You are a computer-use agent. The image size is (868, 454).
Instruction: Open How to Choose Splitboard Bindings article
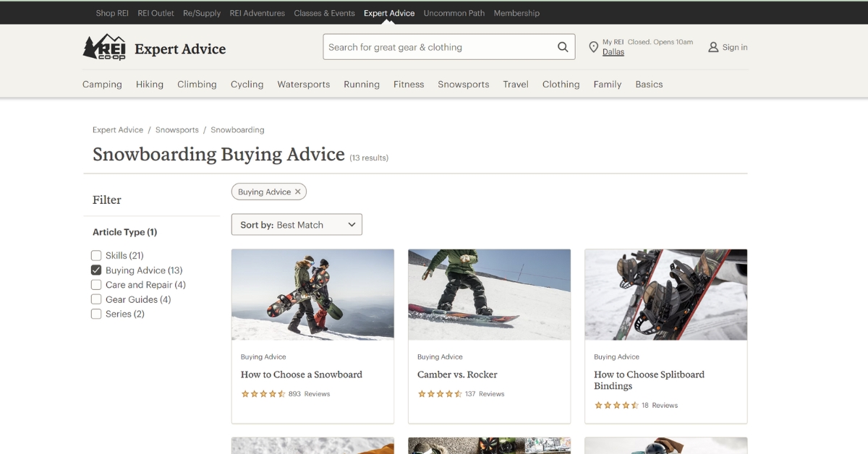649,380
